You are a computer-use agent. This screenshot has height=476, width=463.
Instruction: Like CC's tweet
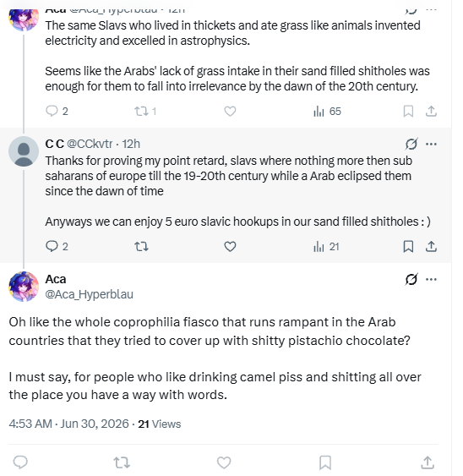coord(230,246)
